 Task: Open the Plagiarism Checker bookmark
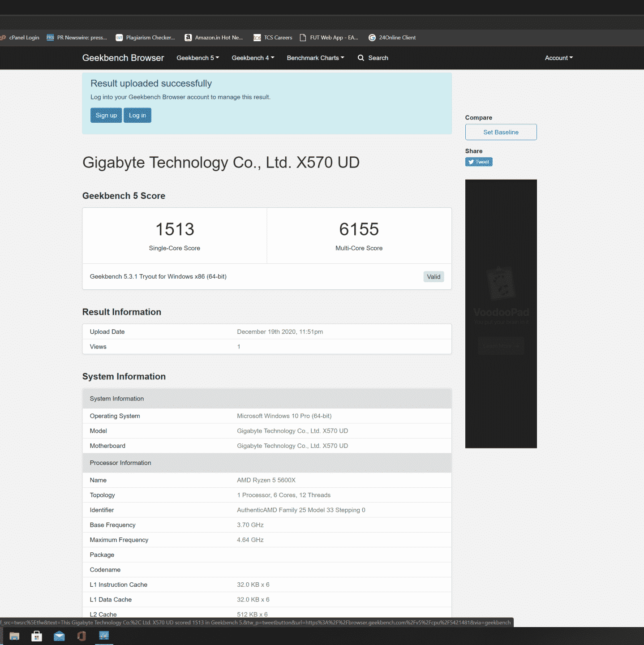pyautogui.click(x=146, y=38)
